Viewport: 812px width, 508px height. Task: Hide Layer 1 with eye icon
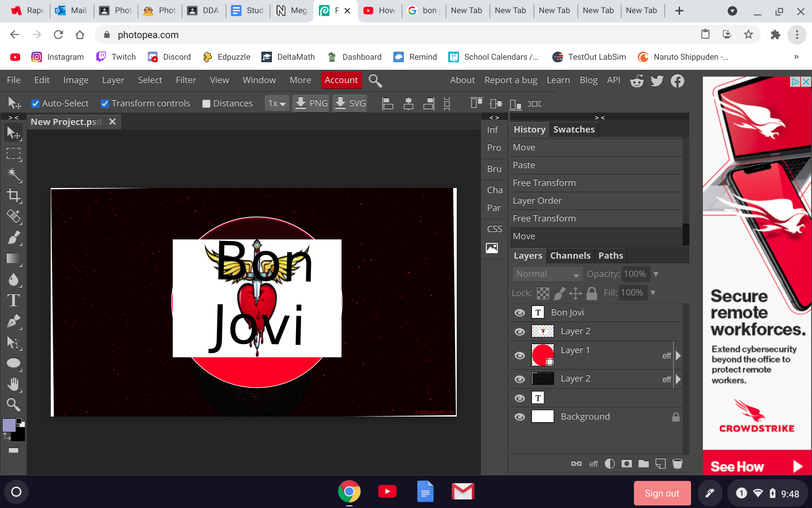click(x=520, y=356)
